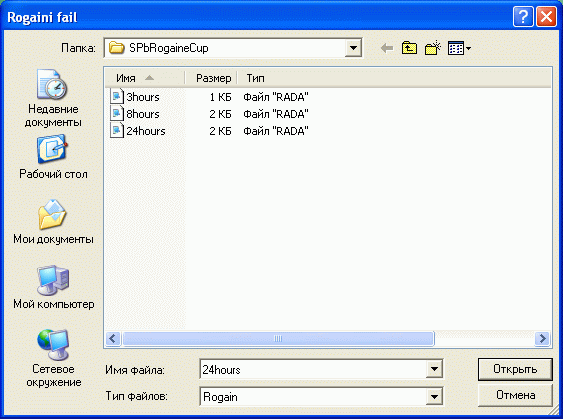Open the View menu icon

click(x=459, y=48)
